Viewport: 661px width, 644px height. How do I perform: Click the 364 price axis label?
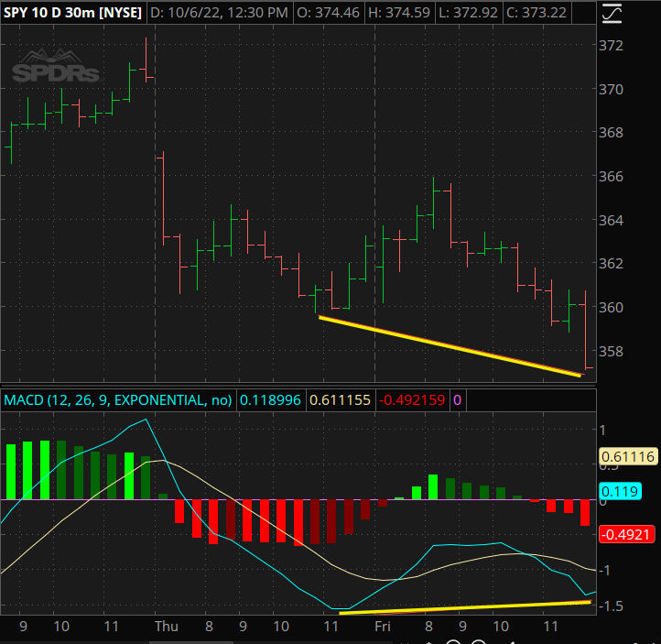611,220
